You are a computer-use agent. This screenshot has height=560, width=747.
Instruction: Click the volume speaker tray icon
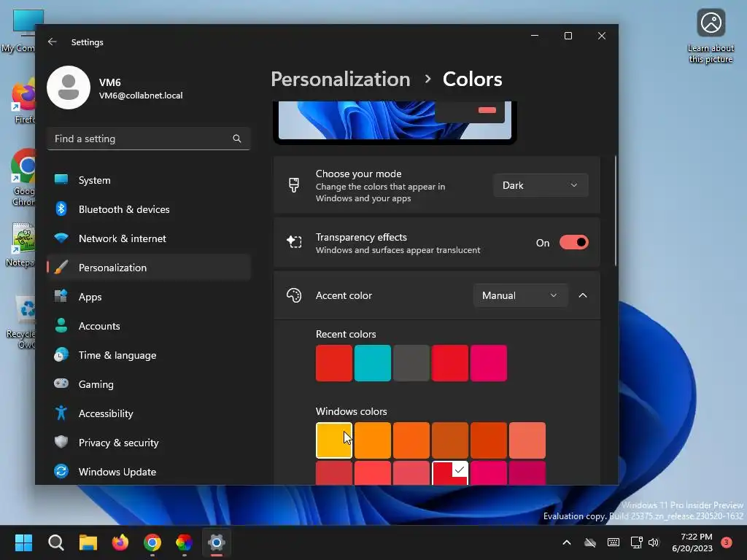654,542
